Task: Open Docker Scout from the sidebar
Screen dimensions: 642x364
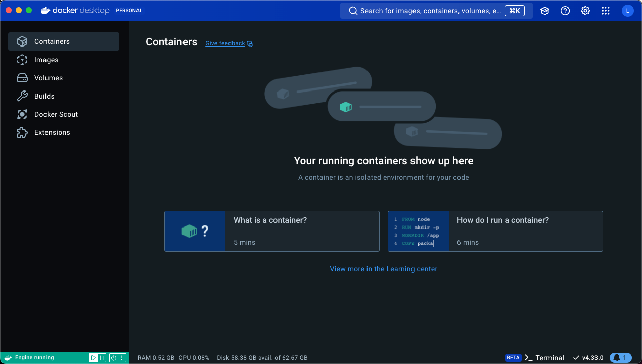Action: click(64, 114)
